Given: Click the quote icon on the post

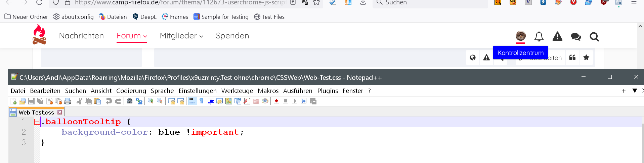Looking at the screenshot, I should click(572, 58).
